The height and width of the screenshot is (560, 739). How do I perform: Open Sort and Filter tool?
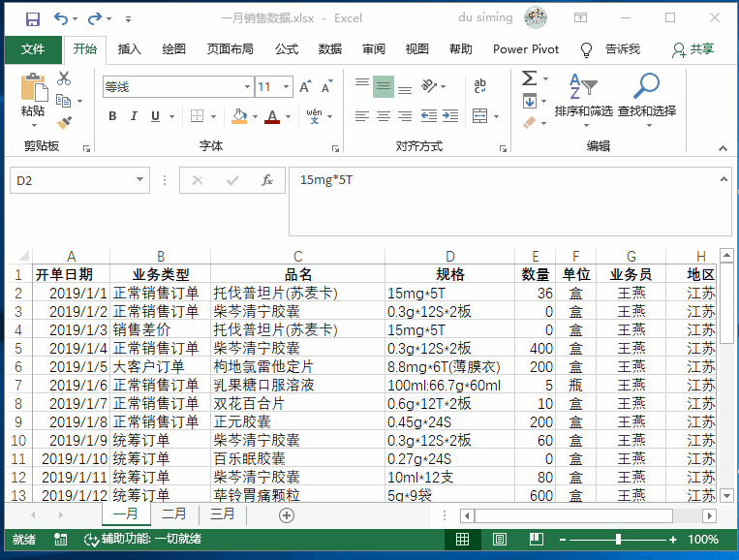583,94
